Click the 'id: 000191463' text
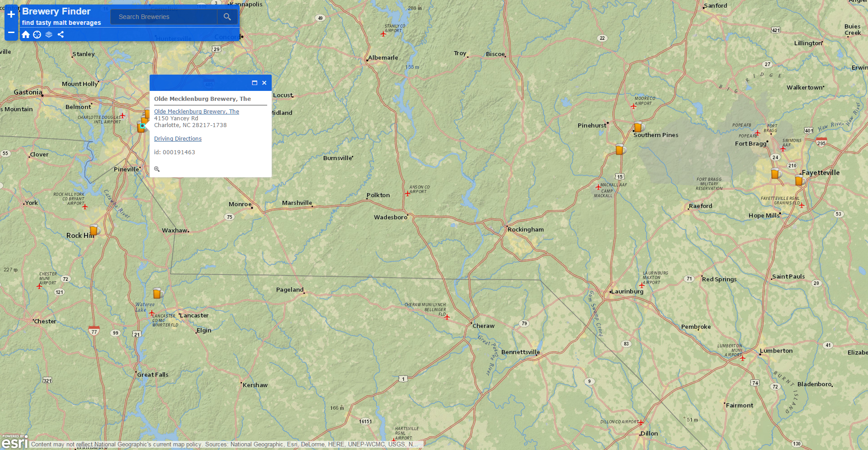Viewport: 868px width, 450px height. click(x=175, y=152)
